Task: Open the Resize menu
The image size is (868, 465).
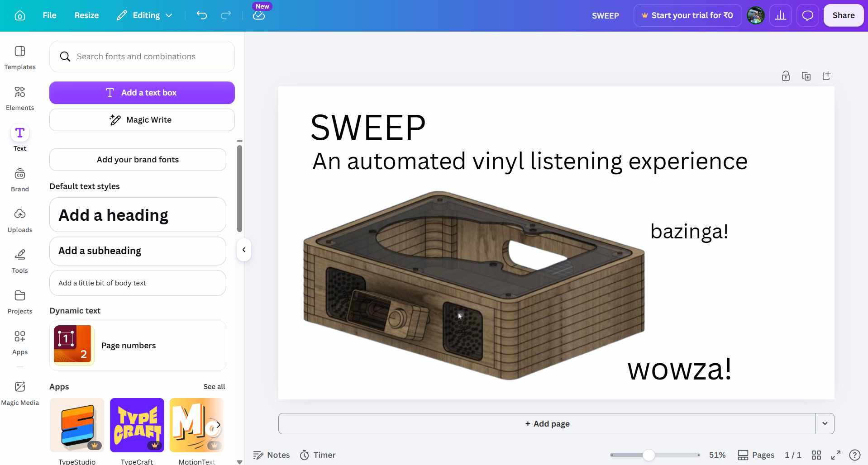Action: click(86, 15)
